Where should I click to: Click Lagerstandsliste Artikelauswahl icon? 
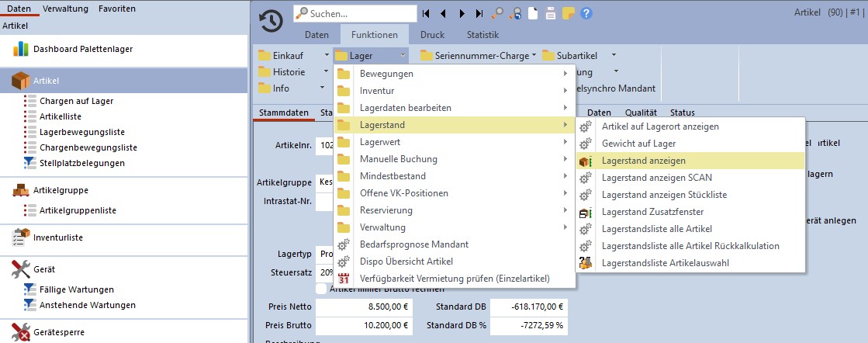tap(585, 262)
